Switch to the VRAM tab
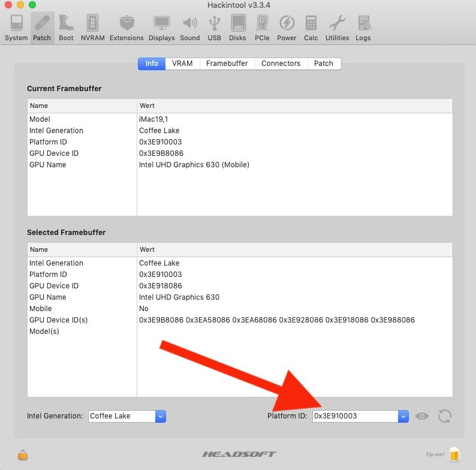The height and width of the screenshot is (470, 476). click(182, 64)
